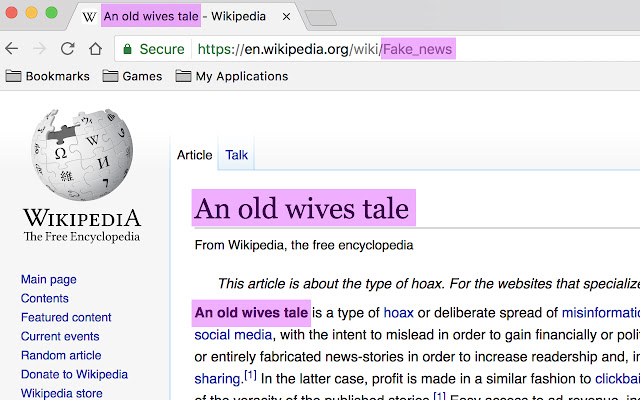The width and height of the screenshot is (640, 400).
Task: Reload the page with the refresh icon
Action: click(67, 49)
